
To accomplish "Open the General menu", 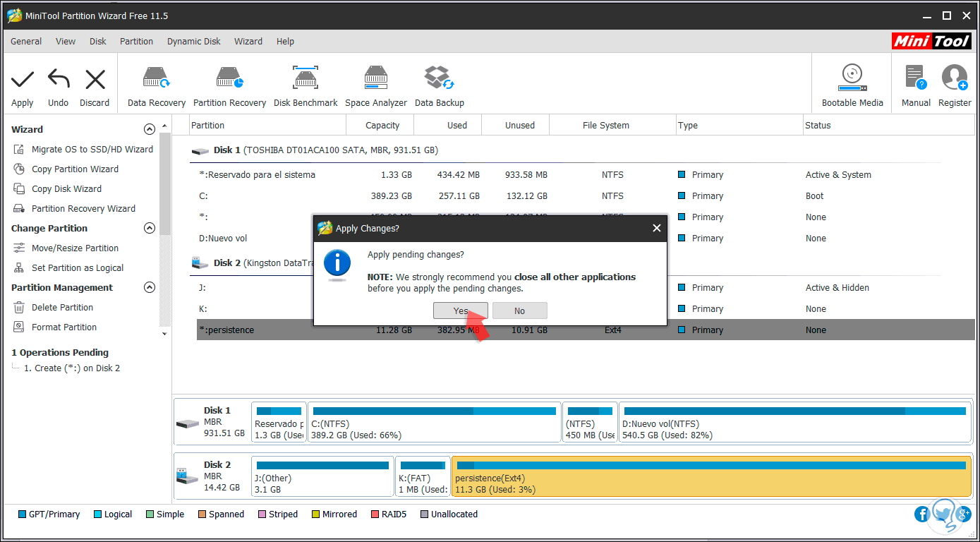I will tap(26, 42).
